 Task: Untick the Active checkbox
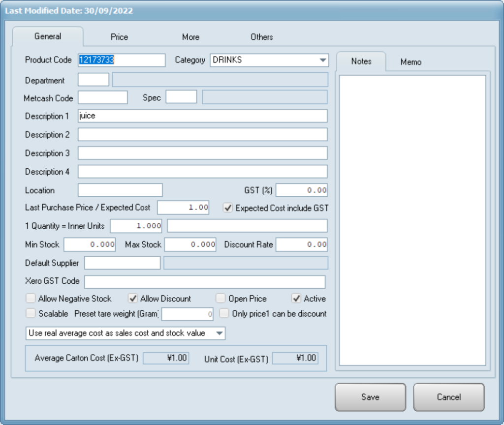pyautogui.click(x=296, y=299)
